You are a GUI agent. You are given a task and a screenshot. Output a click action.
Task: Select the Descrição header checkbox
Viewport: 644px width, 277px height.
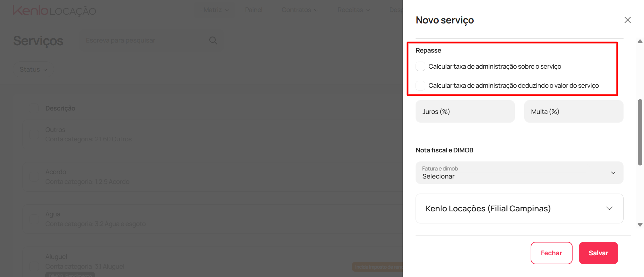pyautogui.click(x=34, y=108)
